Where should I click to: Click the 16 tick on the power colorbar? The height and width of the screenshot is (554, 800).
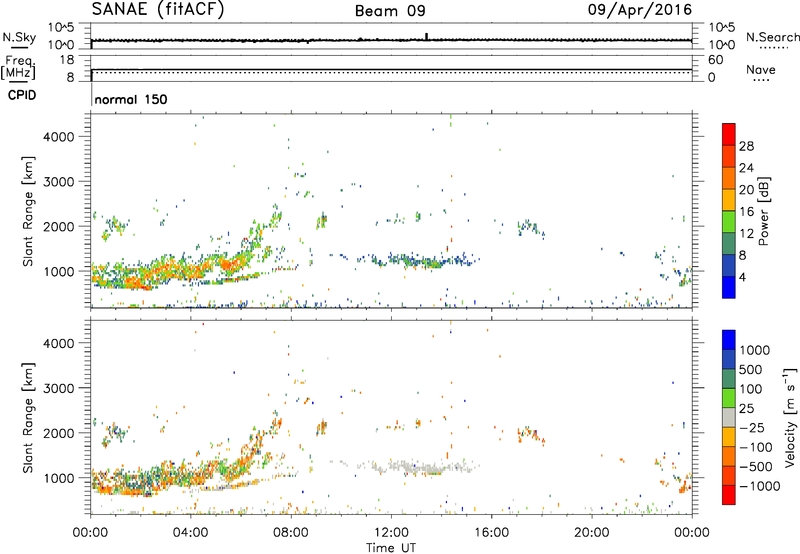click(746, 212)
